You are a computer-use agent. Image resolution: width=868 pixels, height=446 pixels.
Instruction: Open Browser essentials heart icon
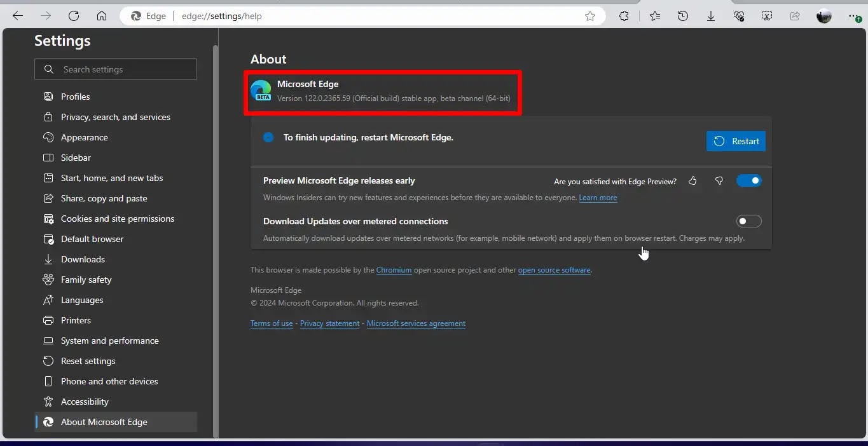tap(739, 16)
